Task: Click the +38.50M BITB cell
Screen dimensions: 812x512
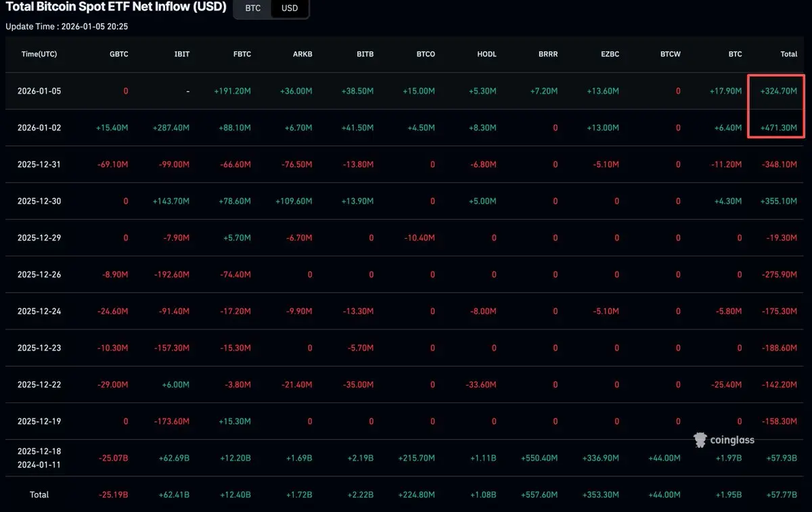Action: pos(358,91)
